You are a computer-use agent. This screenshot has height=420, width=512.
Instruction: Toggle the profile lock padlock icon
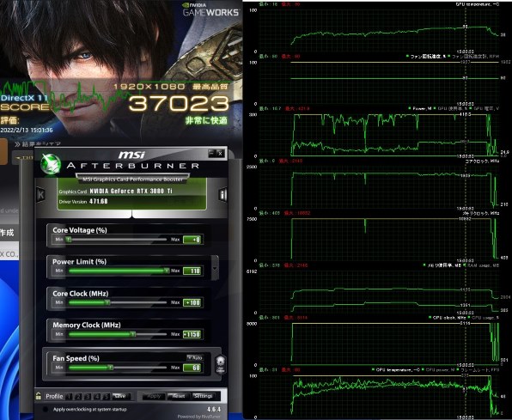(x=39, y=396)
